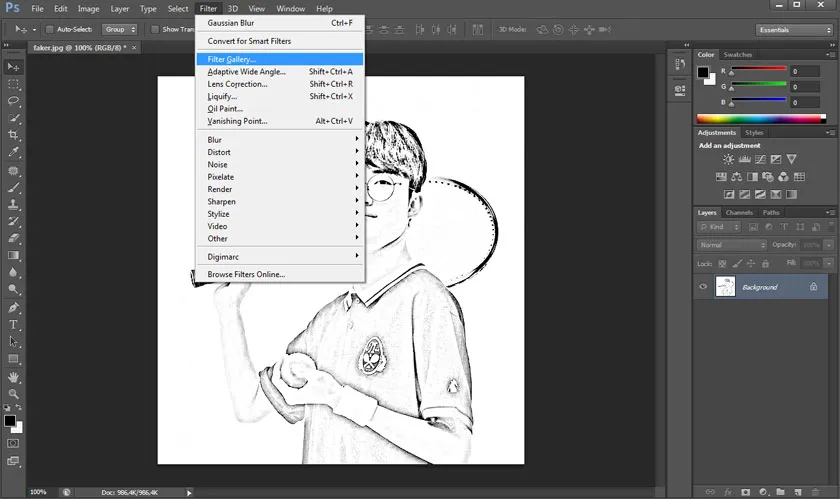This screenshot has height=499, width=840.
Task: Select the Horizontal Type tool
Action: click(x=14, y=325)
